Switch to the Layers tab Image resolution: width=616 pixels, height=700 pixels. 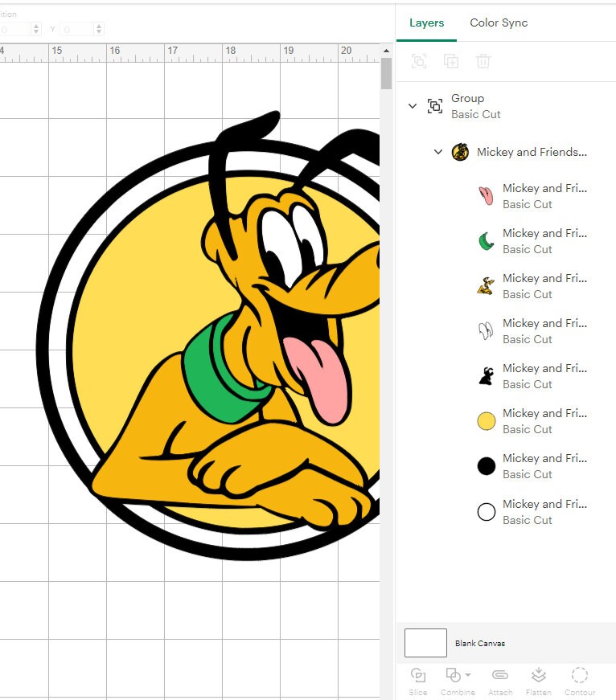click(x=426, y=23)
